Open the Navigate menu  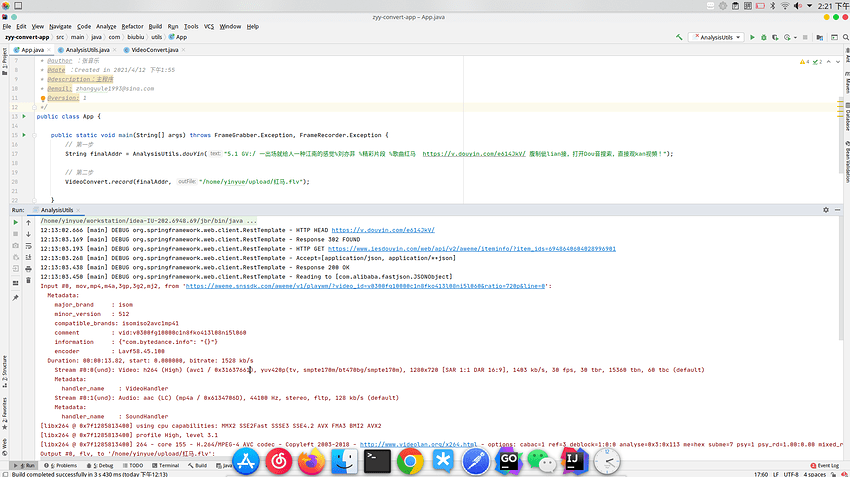coord(60,27)
